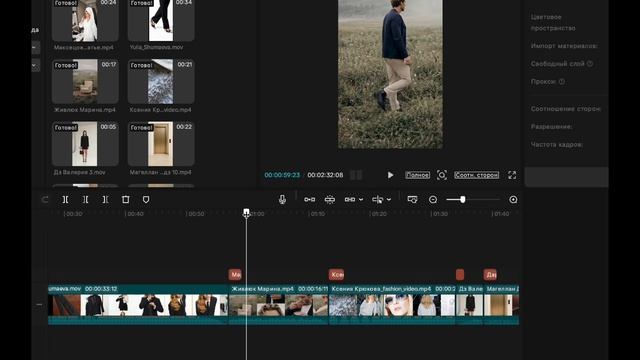Click the 01:40 mark on timeline ruler
This screenshot has width=640, height=360.
(x=500, y=214)
